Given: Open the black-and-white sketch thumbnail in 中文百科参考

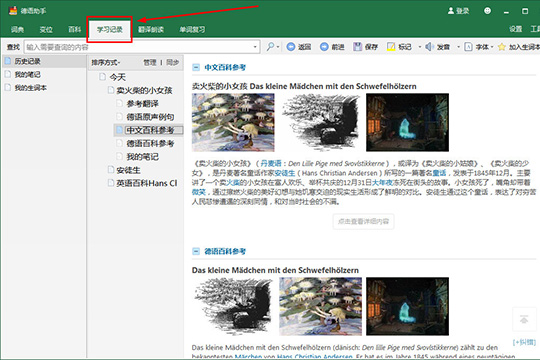Looking at the screenshot, I should pos(320,122).
